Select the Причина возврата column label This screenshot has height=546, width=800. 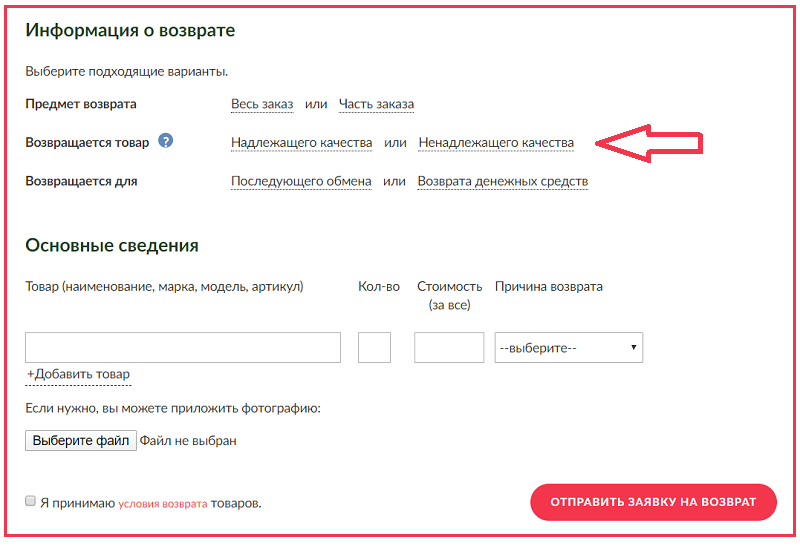tap(548, 287)
